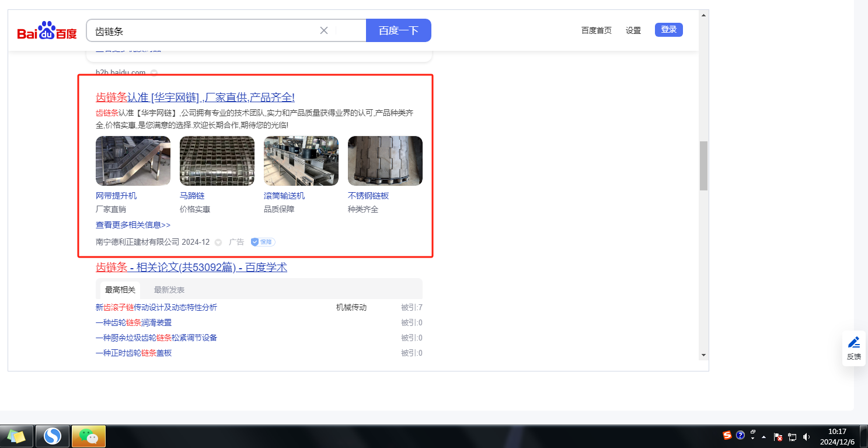
Task: Click the 登录 login button
Action: tap(668, 30)
